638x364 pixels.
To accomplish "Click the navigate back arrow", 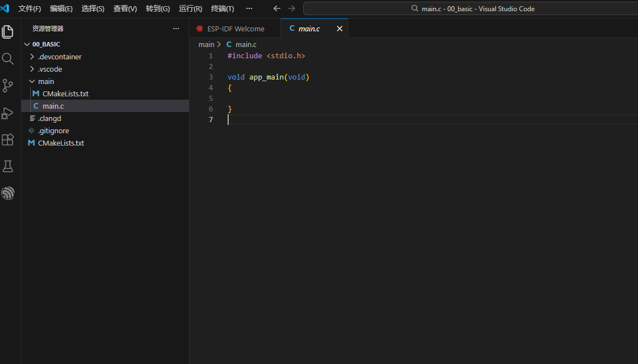I will click(277, 8).
